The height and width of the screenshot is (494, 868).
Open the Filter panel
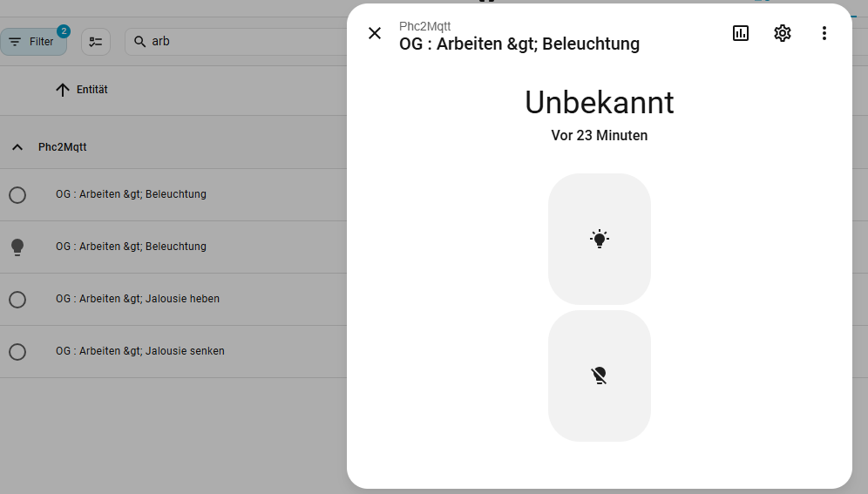click(x=33, y=42)
